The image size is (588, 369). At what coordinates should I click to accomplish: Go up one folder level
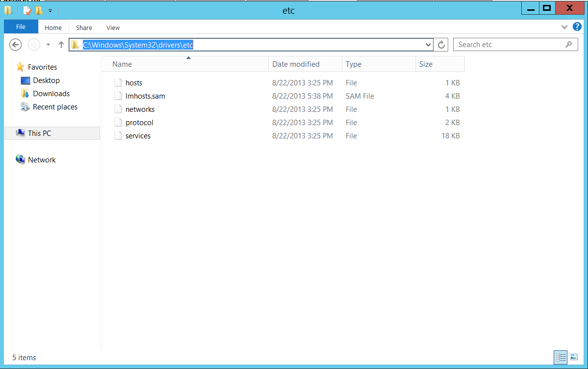point(61,45)
